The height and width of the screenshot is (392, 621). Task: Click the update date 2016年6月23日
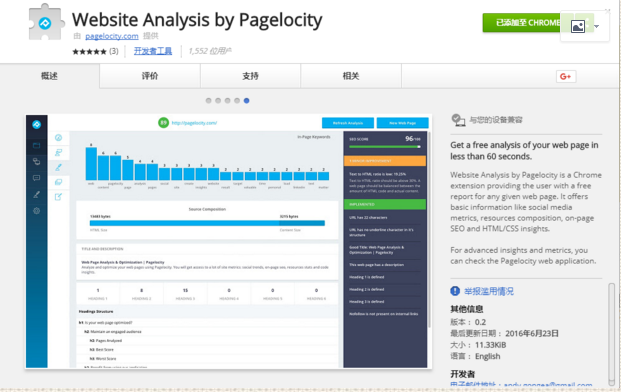[532, 333]
